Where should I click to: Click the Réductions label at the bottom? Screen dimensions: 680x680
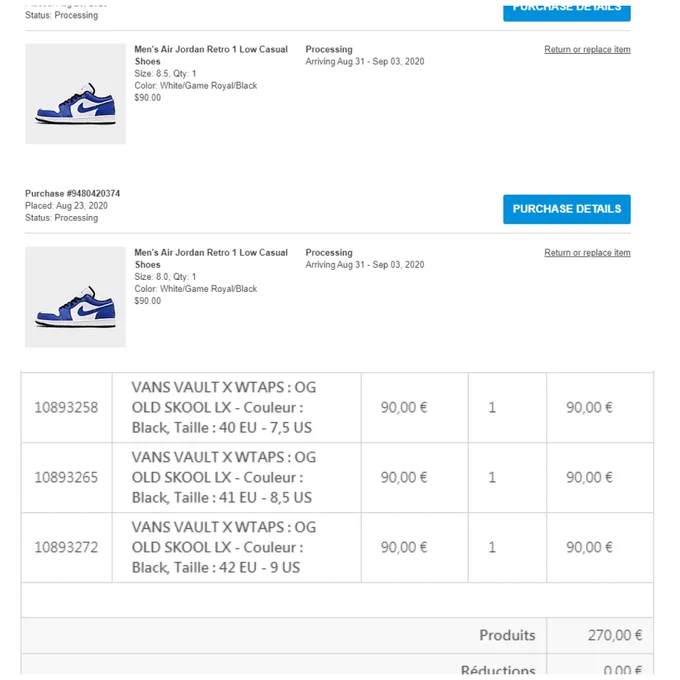(x=498, y=669)
